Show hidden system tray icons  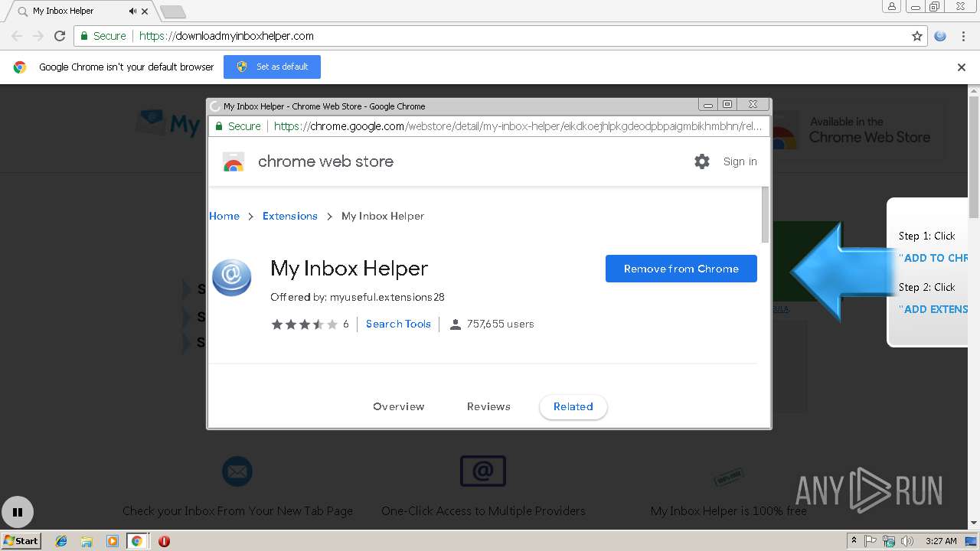pos(854,541)
